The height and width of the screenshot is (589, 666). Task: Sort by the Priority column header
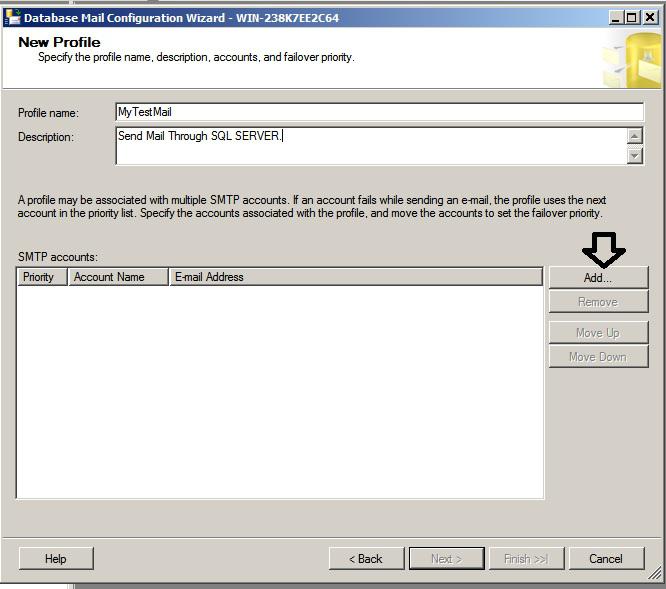(42, 277)
